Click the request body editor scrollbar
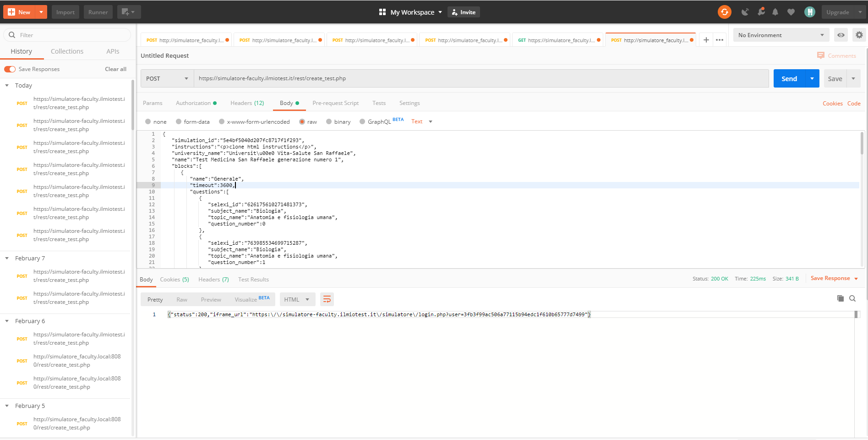868x440 pixels. 862,143
